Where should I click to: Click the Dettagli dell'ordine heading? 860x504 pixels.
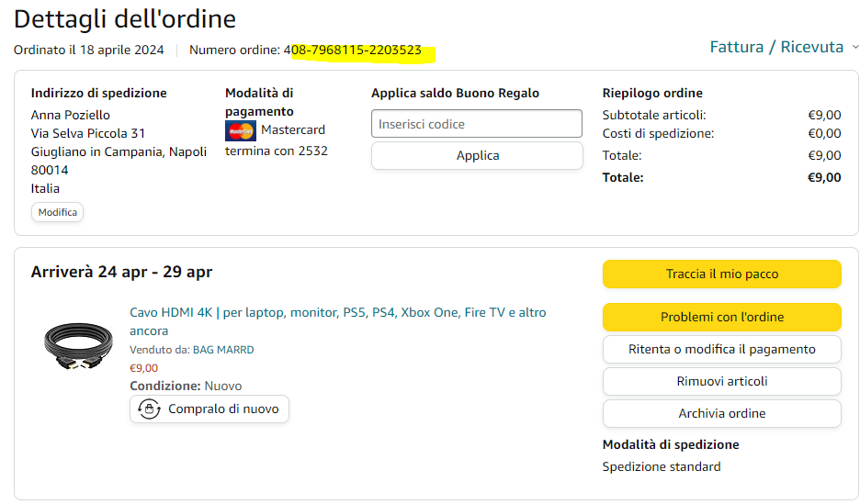pyautogui.click(x=125, y=18)
